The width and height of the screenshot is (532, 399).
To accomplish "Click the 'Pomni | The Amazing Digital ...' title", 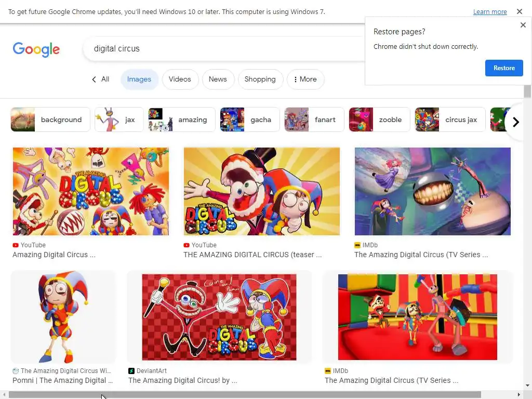I will [63, 381].
